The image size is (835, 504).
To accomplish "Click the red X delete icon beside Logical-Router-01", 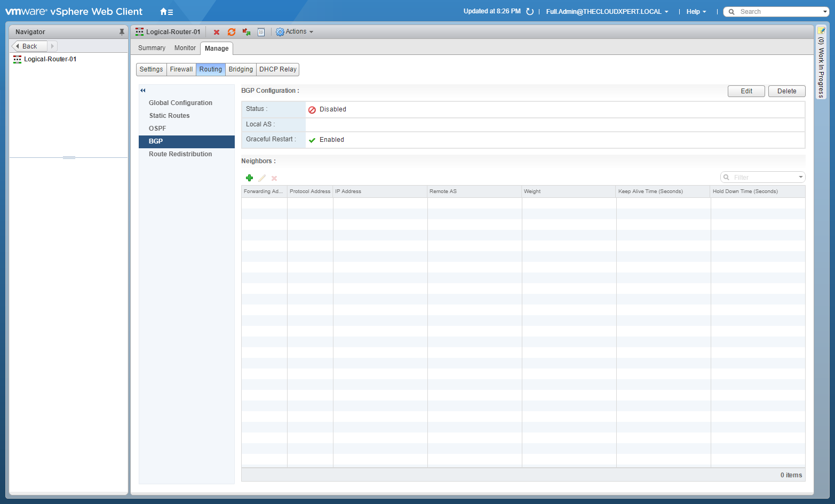I will click(x=217, y=32).
